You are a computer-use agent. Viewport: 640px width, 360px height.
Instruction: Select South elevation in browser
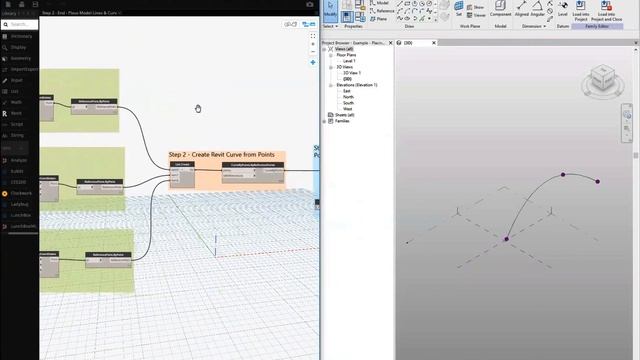point(348,103)
